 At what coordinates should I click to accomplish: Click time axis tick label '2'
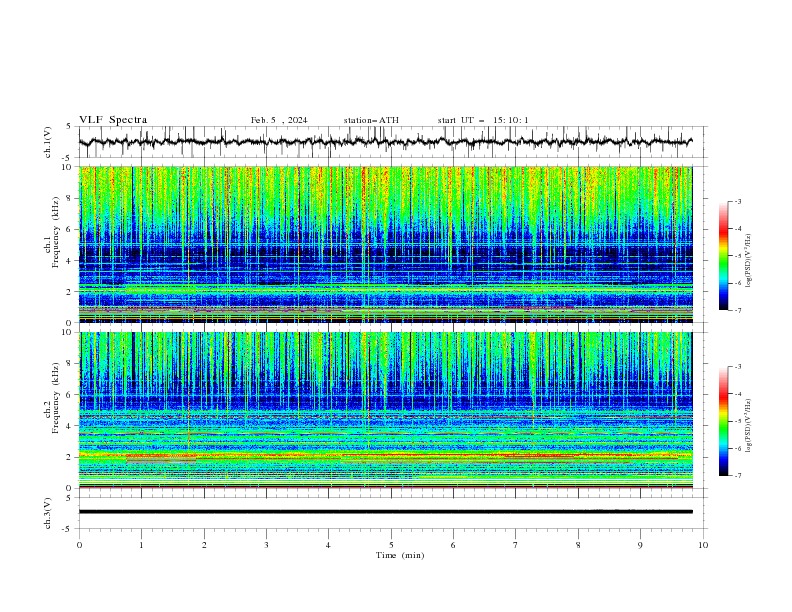pyautogui.click(x=204, y=545)
